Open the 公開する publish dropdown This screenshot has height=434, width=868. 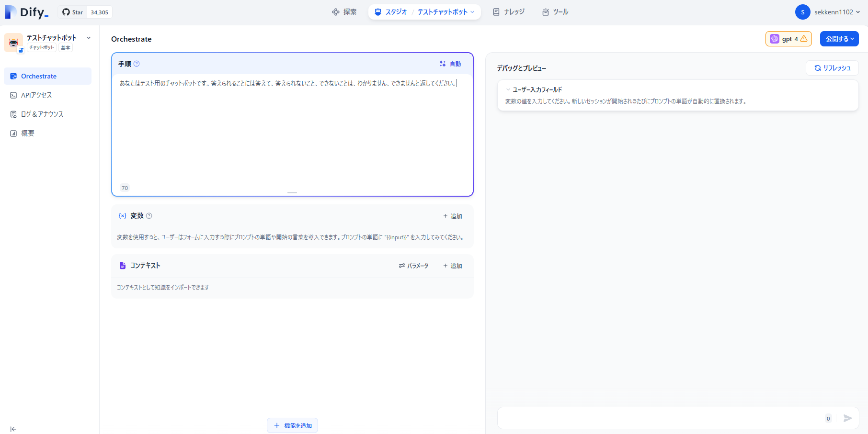click(x=839, y=39)
